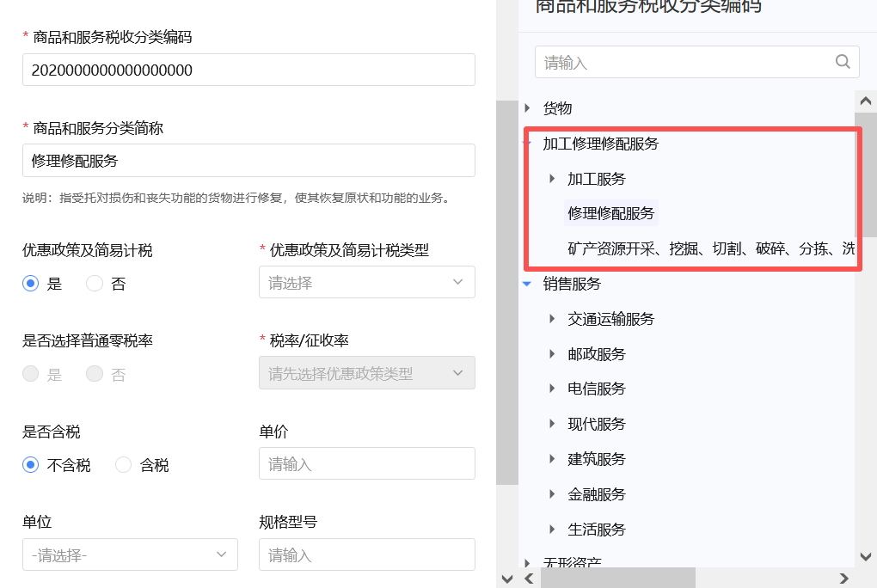Choose 含税 radio option
The height and width of the screenshot is (588, 877).
coord(123,464)
